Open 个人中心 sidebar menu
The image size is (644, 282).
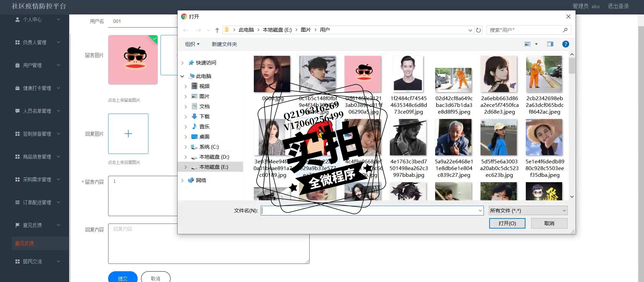click(38, 19)
